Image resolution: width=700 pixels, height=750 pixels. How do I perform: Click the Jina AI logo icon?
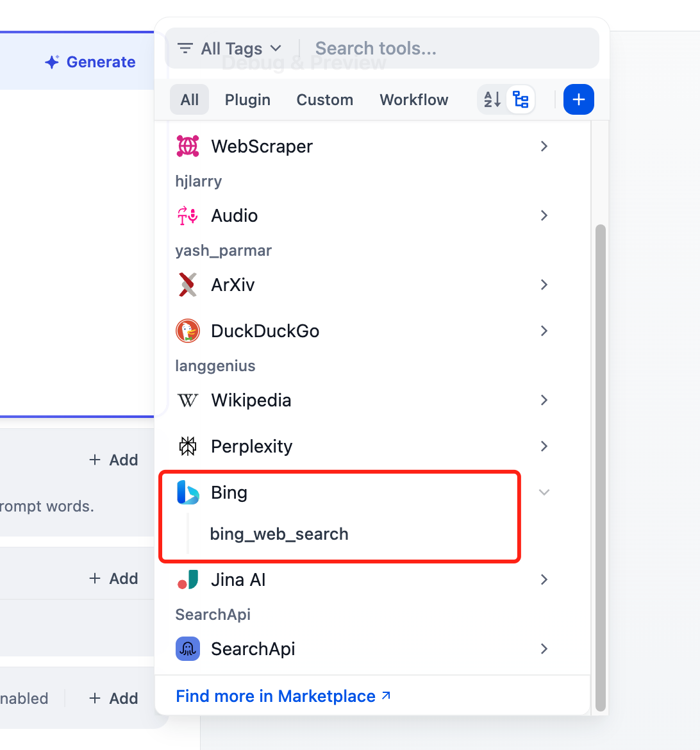point(188,579)
